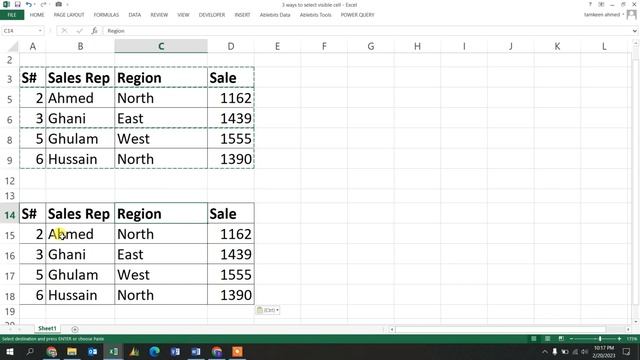The image size is (640, 360).
Task: Select column F header
Action: pos(324,47)
